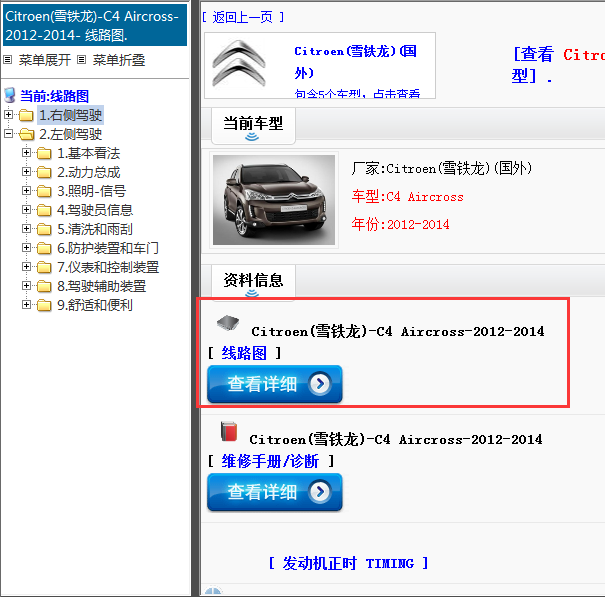Image resolution: width=605 pixels, height=597 pixels.
Task: Click the 年份:2012-2014 text
Action: point(401,224)
